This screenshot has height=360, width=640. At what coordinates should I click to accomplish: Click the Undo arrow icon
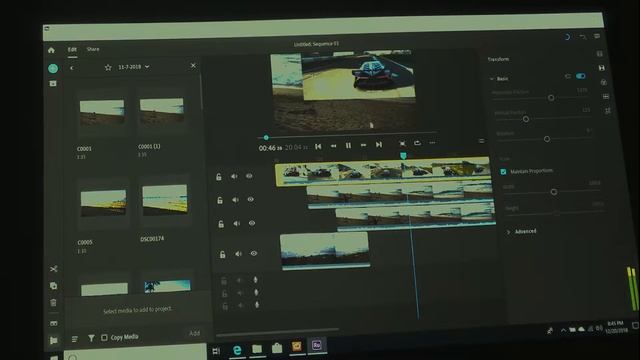(x=582, y=37)
